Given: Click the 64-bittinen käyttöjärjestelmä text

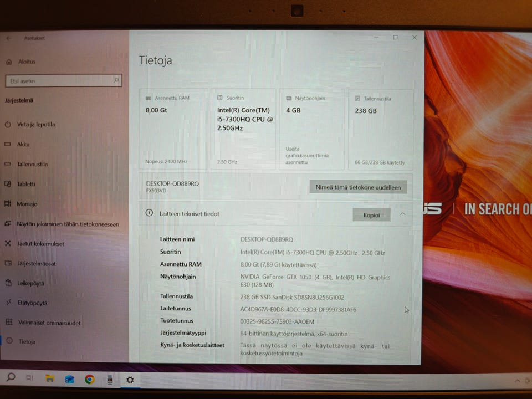Looking at the screenshot, I should (294, 334).
